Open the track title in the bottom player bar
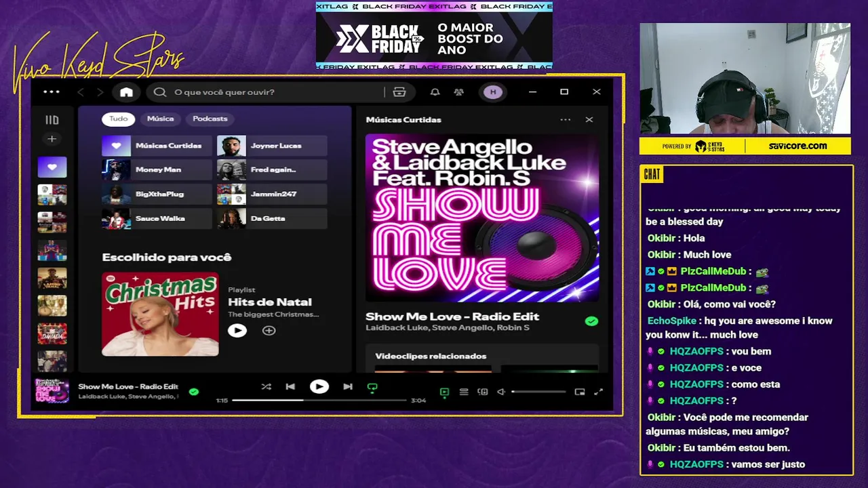 (128, 386)
